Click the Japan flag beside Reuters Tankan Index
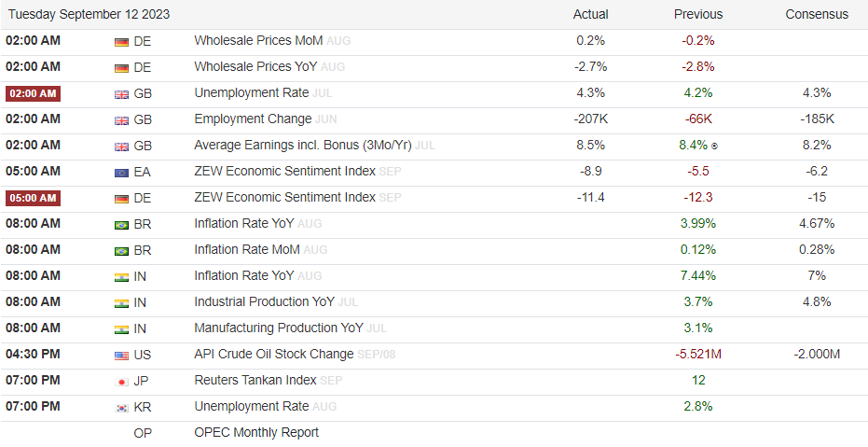This screenshot has height=447, width=868. (121, 381)
